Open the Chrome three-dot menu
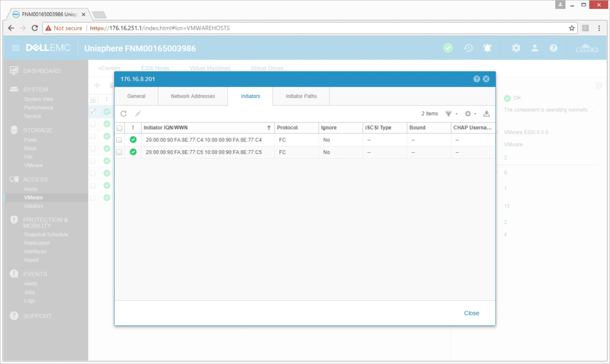The image size is (610, 364). coord(599,28)
